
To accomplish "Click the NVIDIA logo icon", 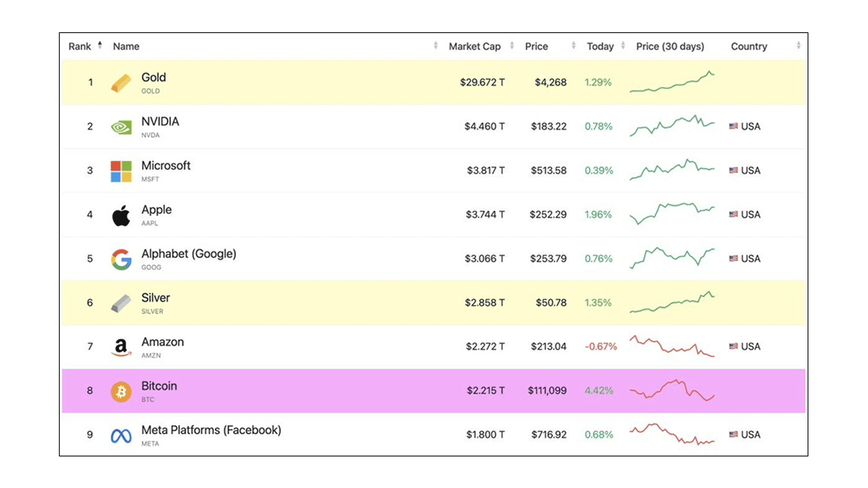I will [121, 127].
